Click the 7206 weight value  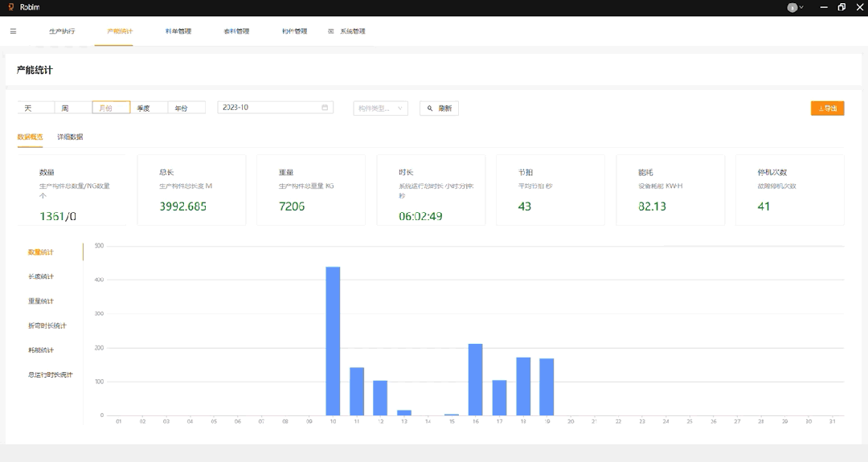pyautogui.click(x=292, y=206)
